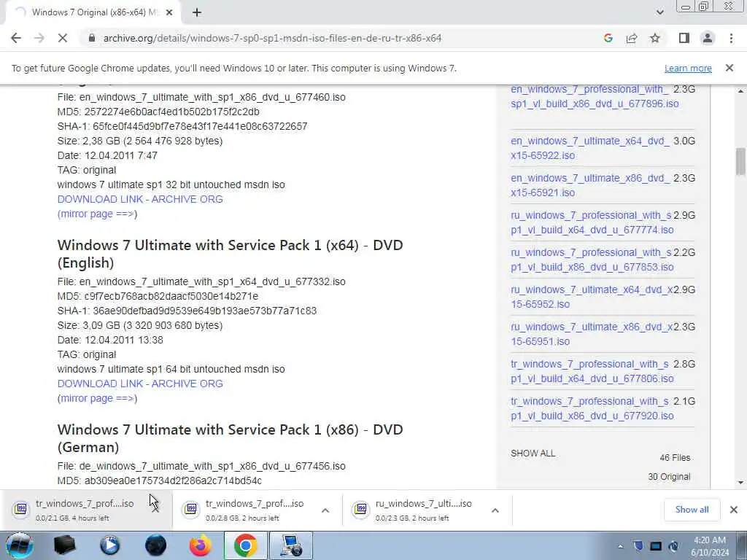
Task: Click the forward navigation arrow
Action: tap(39, 38)
